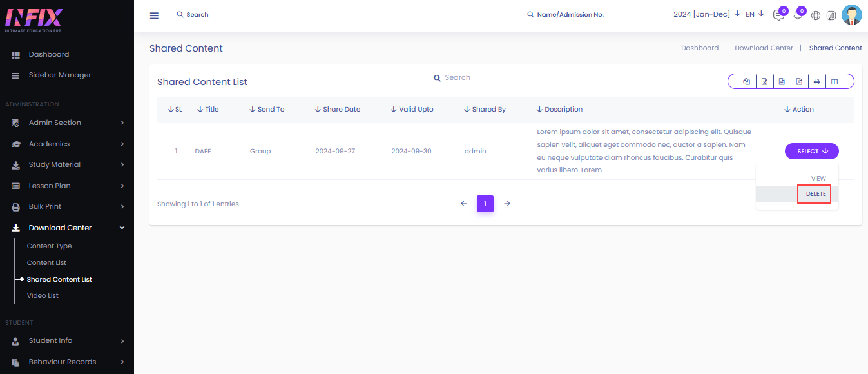Sort by Valid Upto column

click(x=412, y=110)
